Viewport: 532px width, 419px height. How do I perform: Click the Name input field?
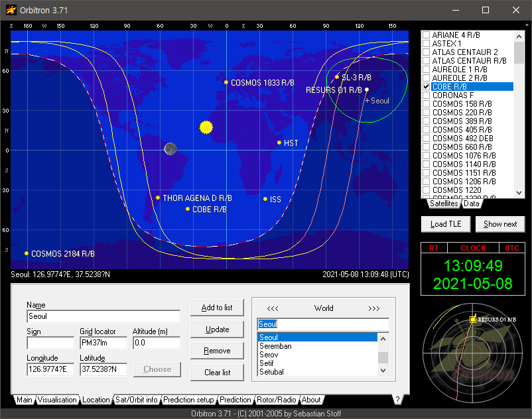pyautogui.click(x=103, y=316)
